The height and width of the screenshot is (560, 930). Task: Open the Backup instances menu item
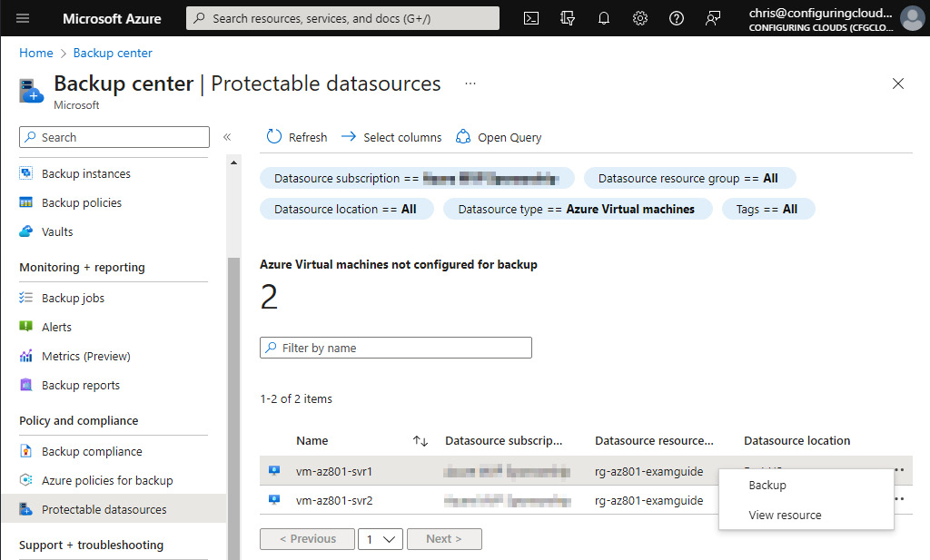point(86,173)
